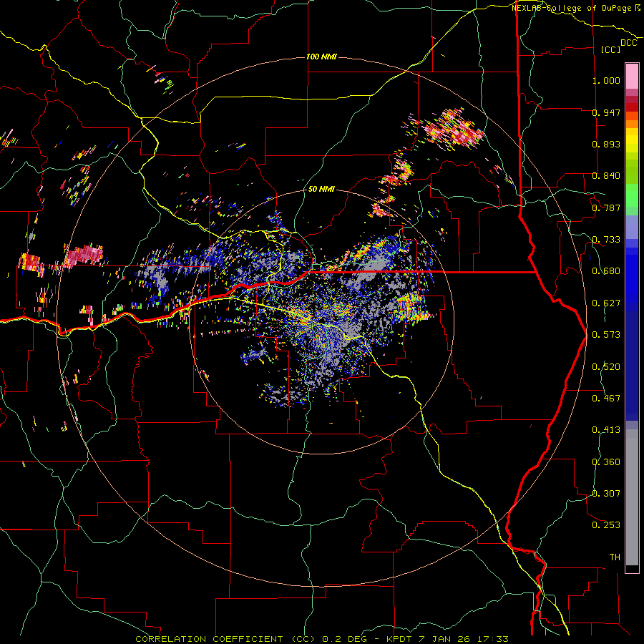Click the bright green segment of the color bar
This screenshot has width=644, height=644.
click(632, 195)
